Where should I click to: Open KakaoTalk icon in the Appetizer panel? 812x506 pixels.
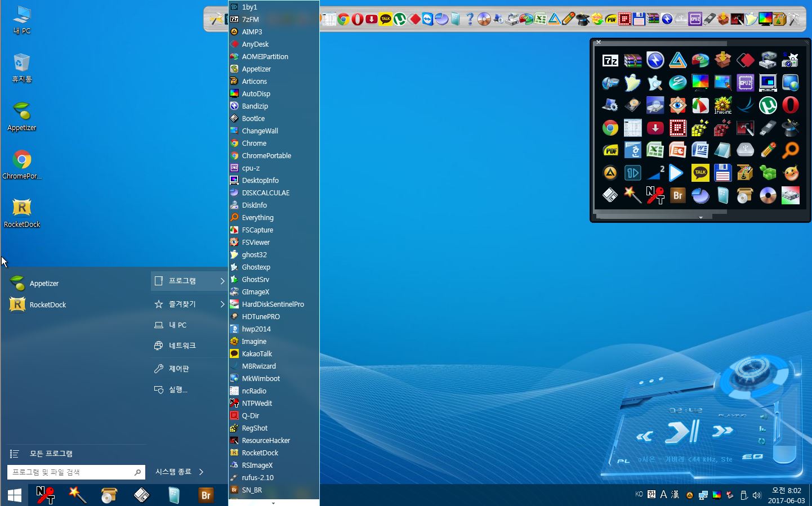pyautogui.click(x=701, y=173)
